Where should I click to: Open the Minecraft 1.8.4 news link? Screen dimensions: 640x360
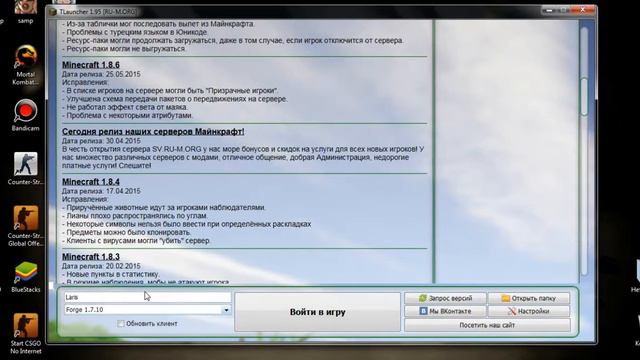click(x=91, y=182)
